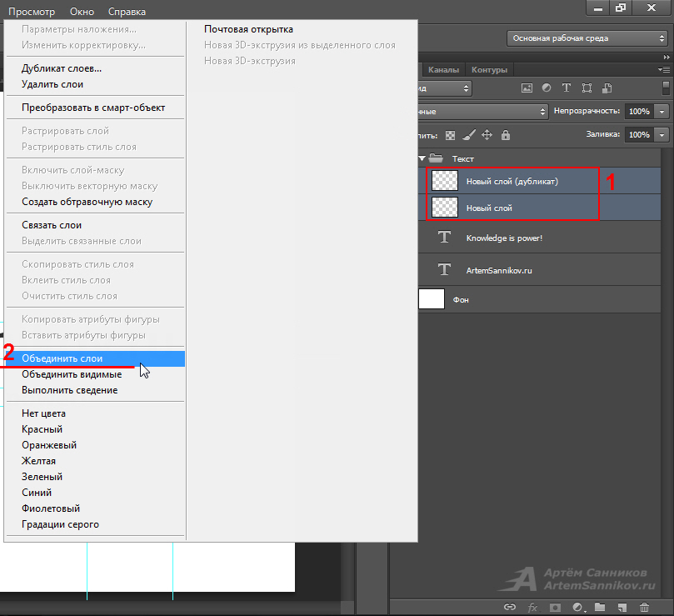
Task: Open the Непрозрачность slider arrow
Action: (x=662, y=112)
